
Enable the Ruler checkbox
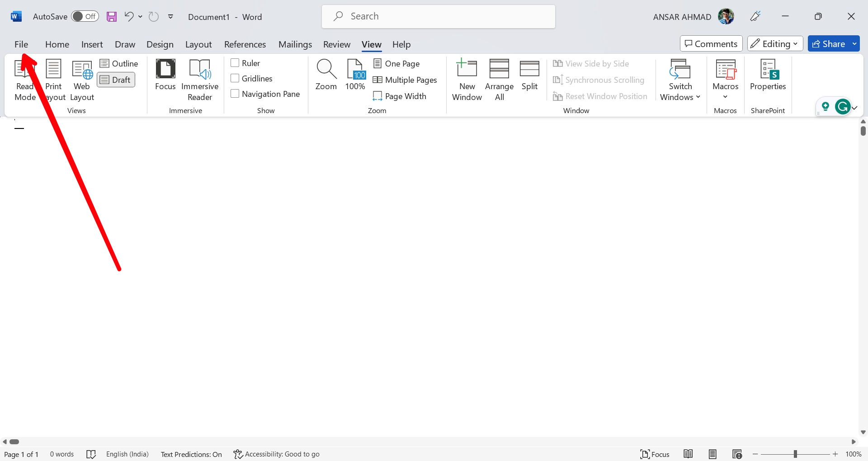point(235,63)
